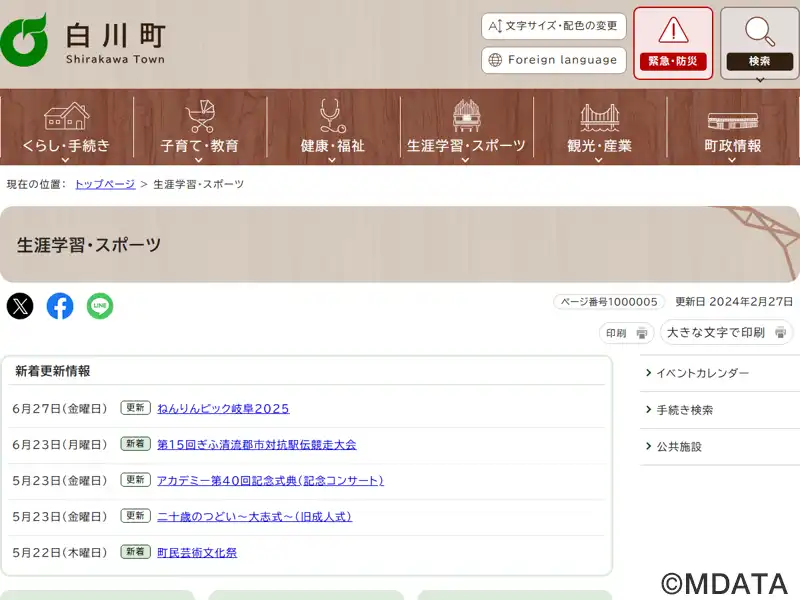Click the baby stroller icon
The width and height of the screenshot is (800, 600).
click(199, 116)
